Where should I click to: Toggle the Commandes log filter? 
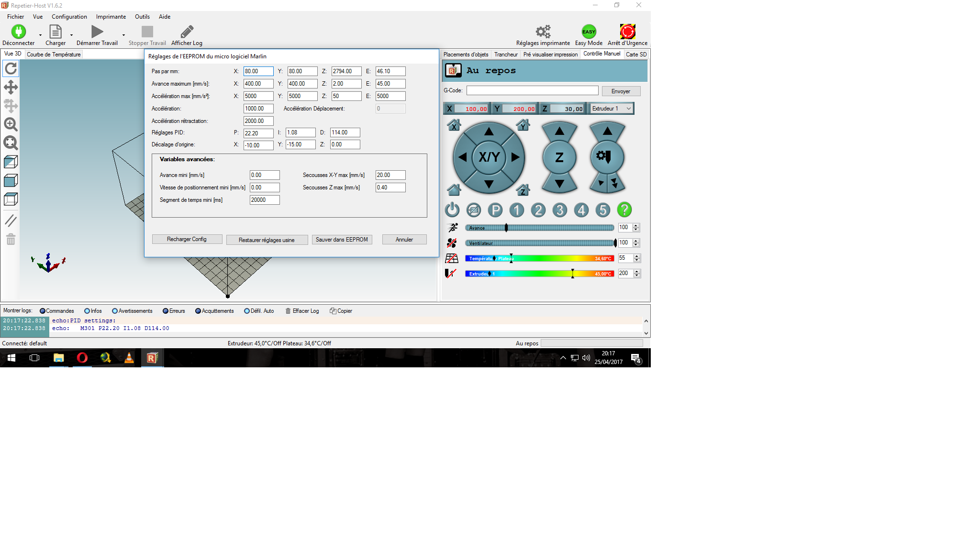(x=43, y=311)
